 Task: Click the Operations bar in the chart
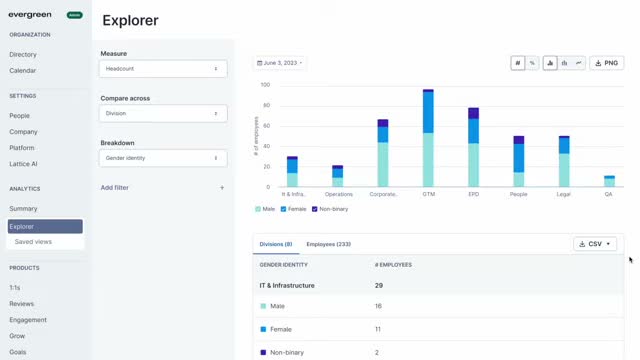point(338,176)
